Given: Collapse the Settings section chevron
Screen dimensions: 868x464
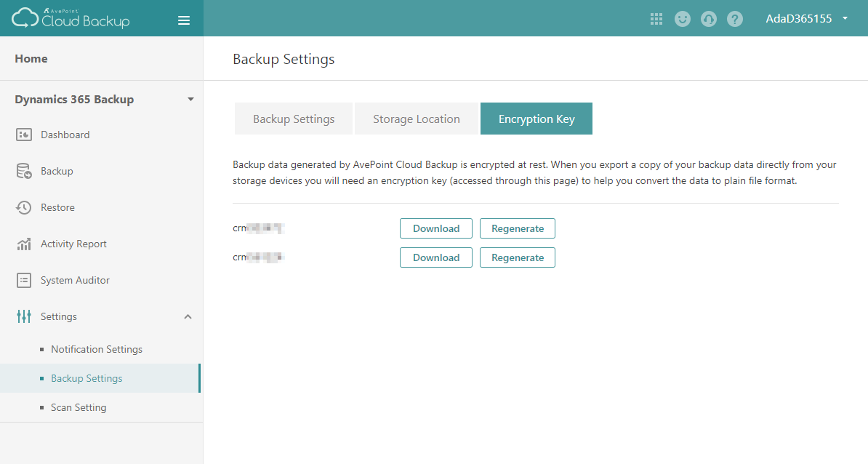Looking at the screenshot, I should [188, 316].
